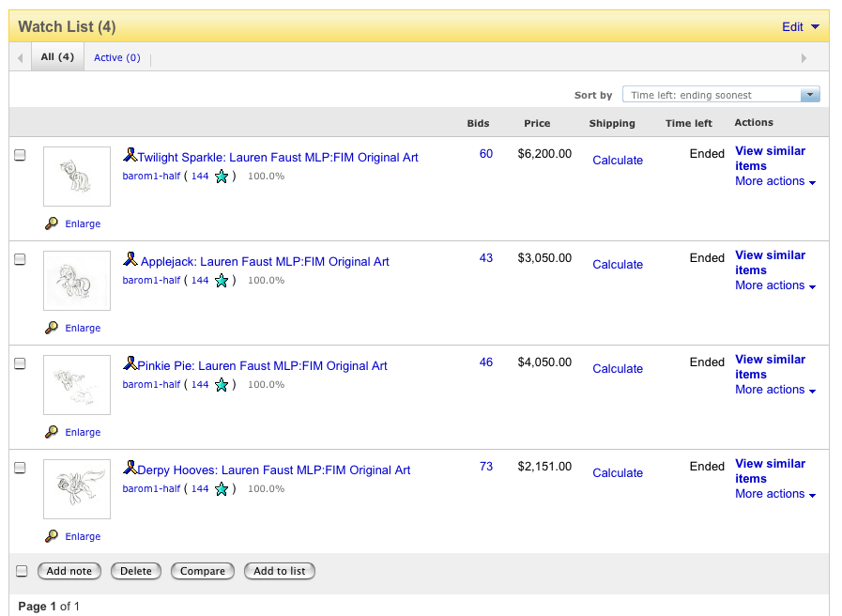
Task: Click the Compare button
Action: click(x=203, y=571)
